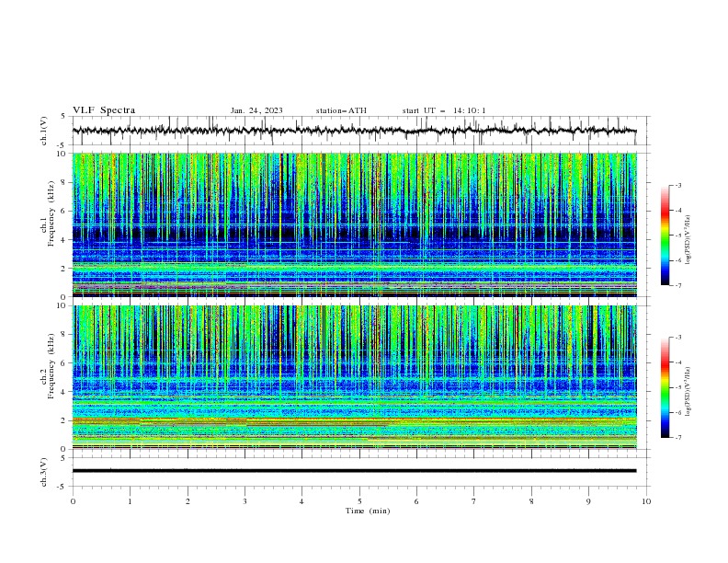This screenshot has width=728, height=563.
Task: Click the "9" tick on the time axis
Action: pyautogui.click(x=588, y=501)
